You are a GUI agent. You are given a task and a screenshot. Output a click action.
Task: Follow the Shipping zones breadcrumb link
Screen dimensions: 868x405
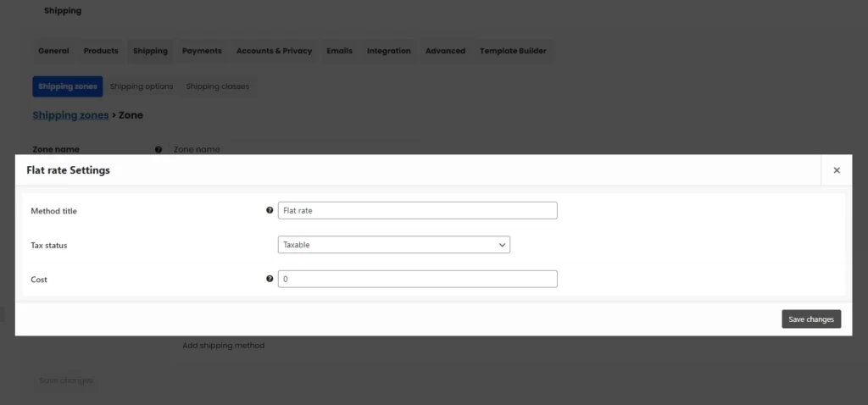click(x=70, y=115)
